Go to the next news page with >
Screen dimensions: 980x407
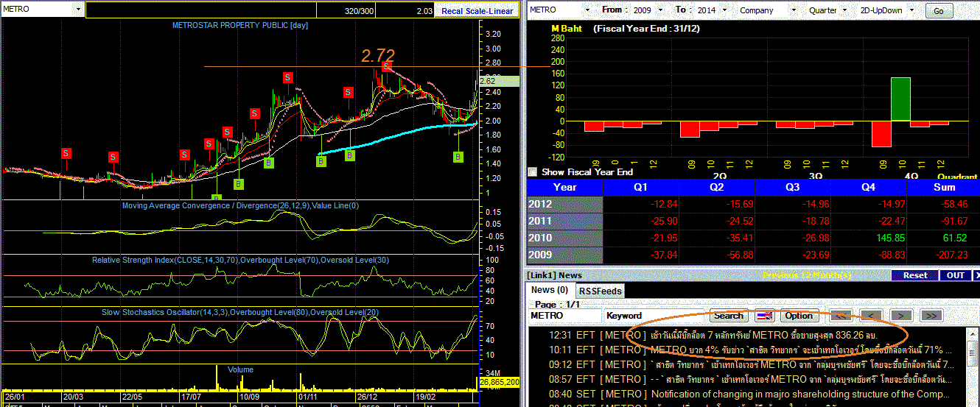tap(901, 316)
